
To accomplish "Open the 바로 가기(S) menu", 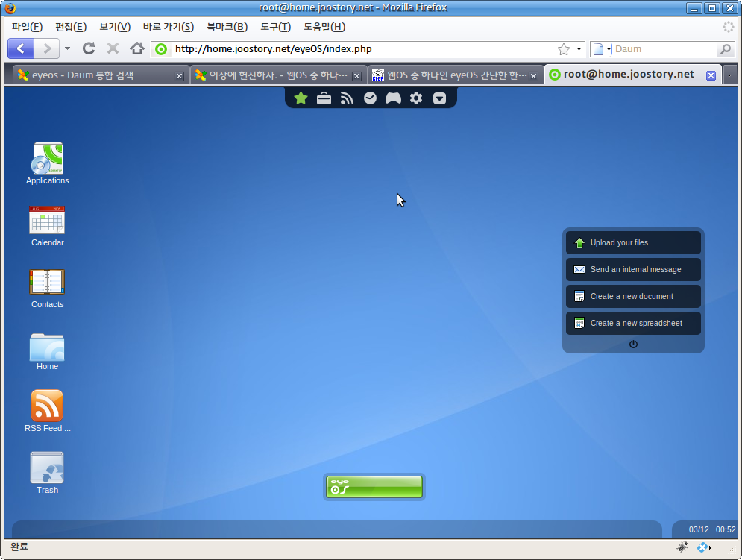I will (x=169, y=27).
